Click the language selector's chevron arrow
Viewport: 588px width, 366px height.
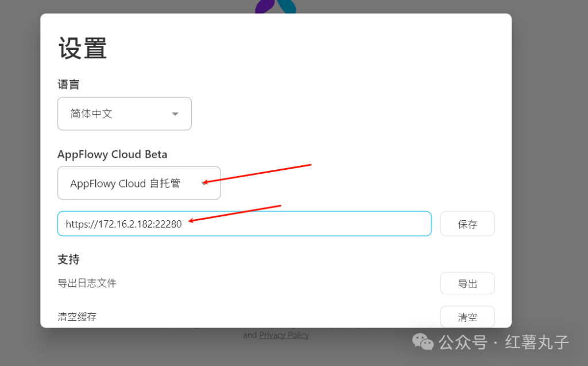175,114
